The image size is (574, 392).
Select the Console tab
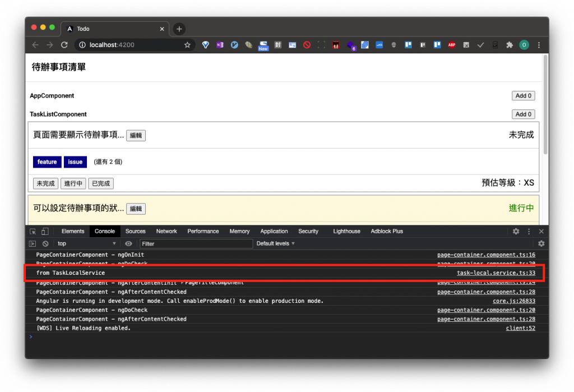point(105,232)
